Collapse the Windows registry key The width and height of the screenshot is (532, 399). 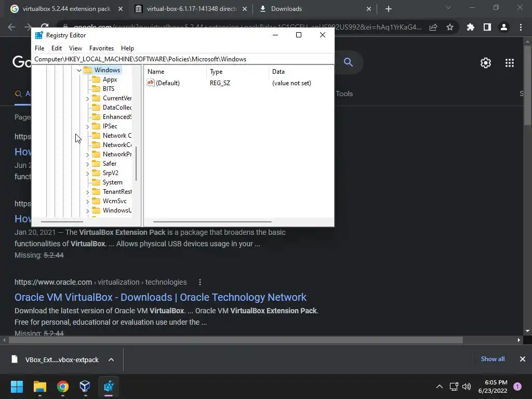point(79,70)
